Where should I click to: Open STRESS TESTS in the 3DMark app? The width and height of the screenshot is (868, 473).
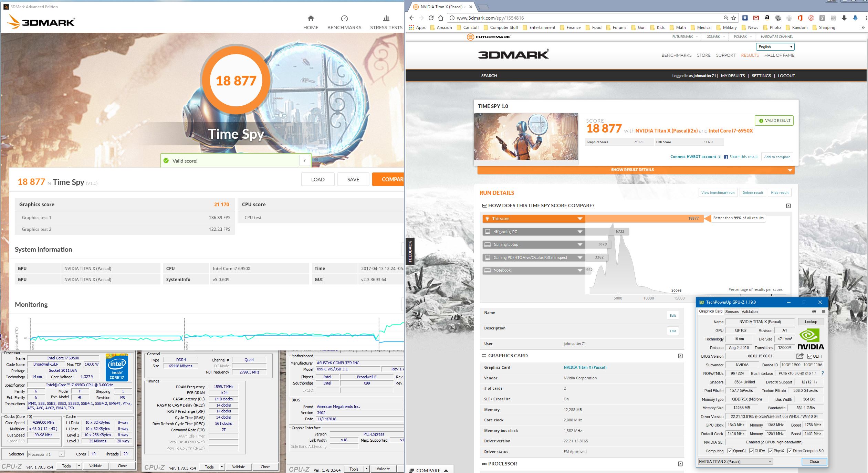click(x=386, y=23)
